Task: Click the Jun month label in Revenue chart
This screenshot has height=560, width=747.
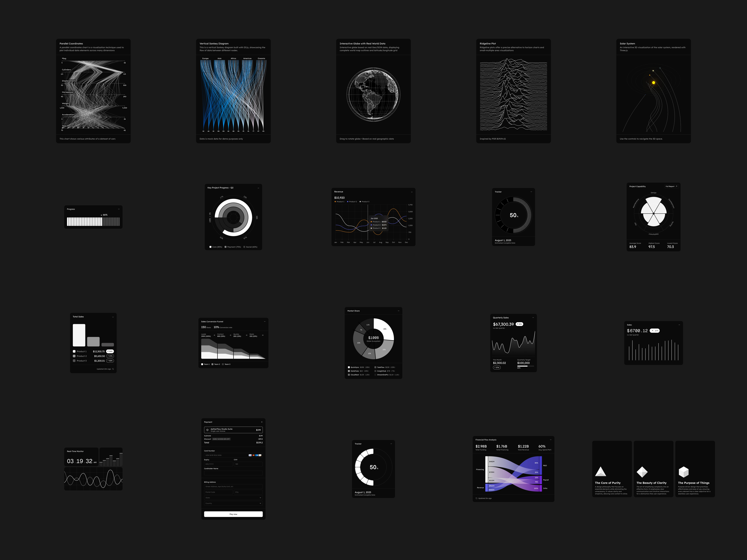Action: (368, 242)
